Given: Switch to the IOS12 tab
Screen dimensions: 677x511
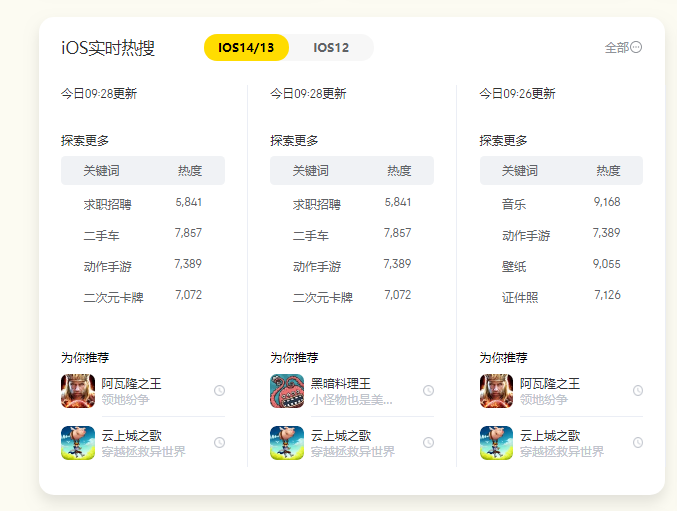Looking at the screenshot, I should coord(331,47).
